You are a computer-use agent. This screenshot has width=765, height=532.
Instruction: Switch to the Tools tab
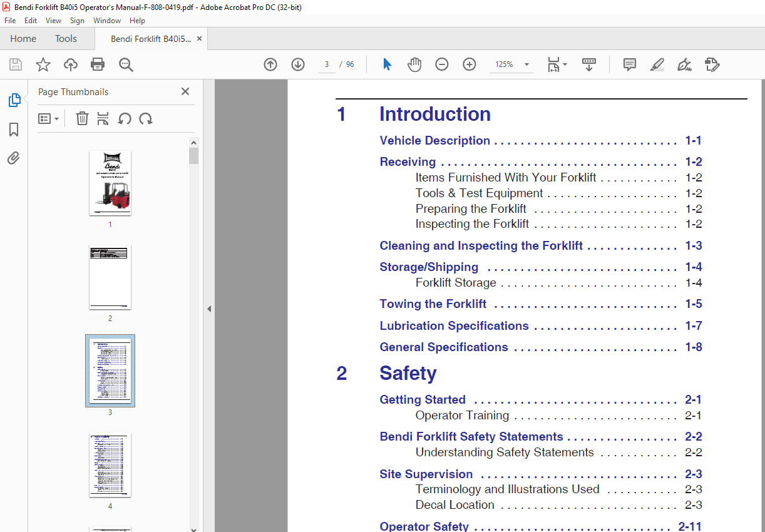(66, 39)
